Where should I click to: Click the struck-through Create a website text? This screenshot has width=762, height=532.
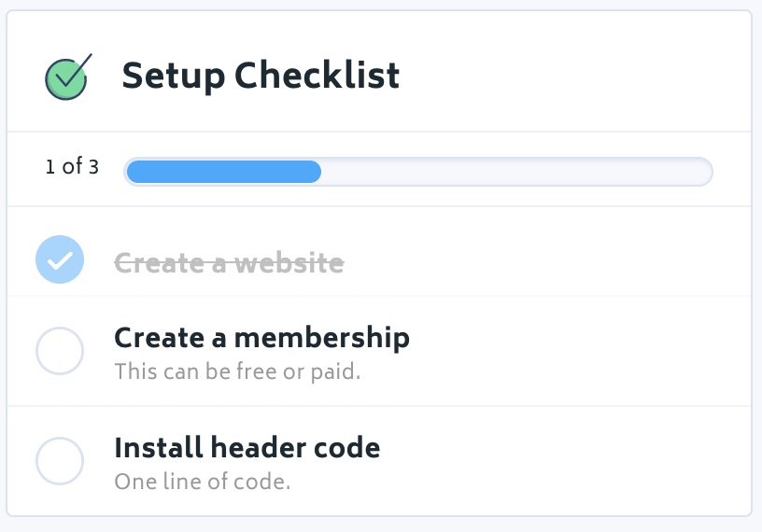click(x=229, y=263)
